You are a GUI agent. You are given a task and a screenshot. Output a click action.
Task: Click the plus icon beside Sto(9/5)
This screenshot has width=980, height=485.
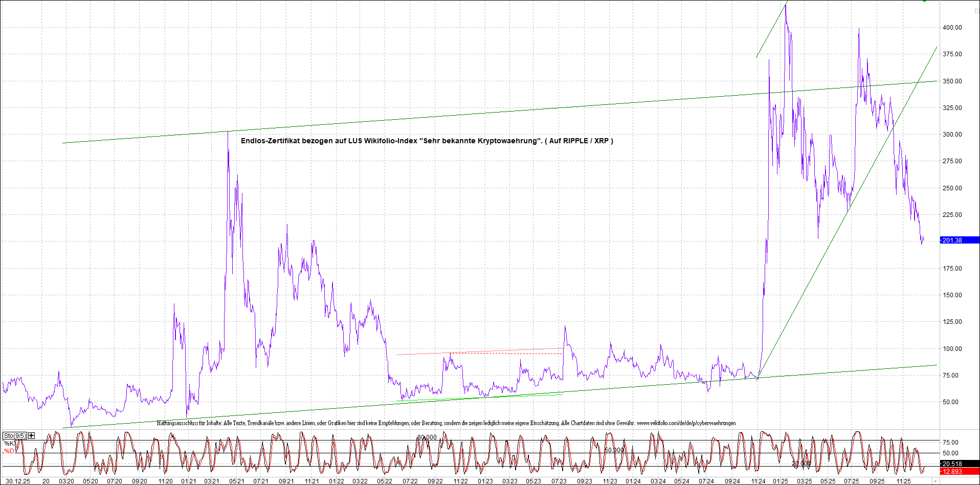[x=32, y=435]
